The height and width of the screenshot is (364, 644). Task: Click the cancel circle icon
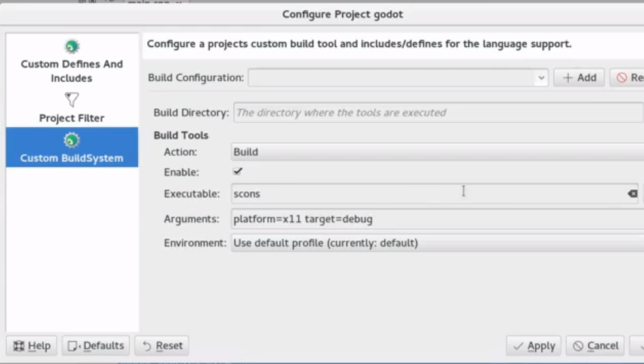coord(578,346)
